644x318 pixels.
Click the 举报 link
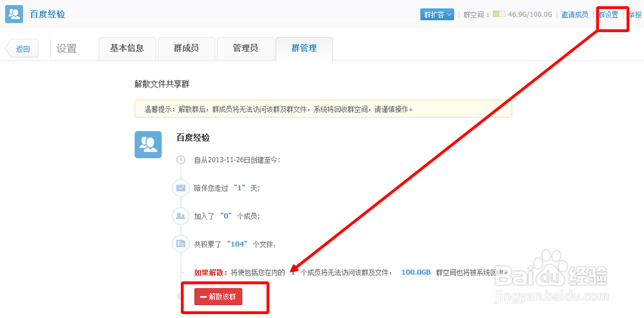[x=635, y=14]
